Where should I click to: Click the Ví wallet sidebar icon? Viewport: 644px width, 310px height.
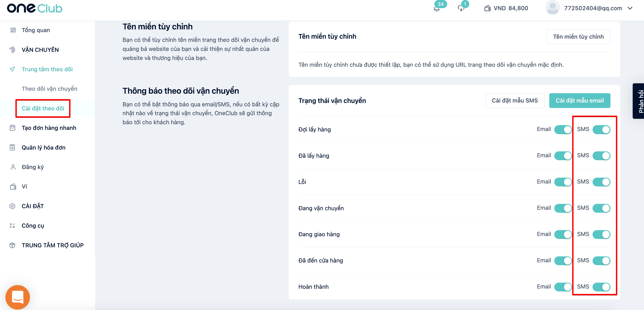(13, 186)
